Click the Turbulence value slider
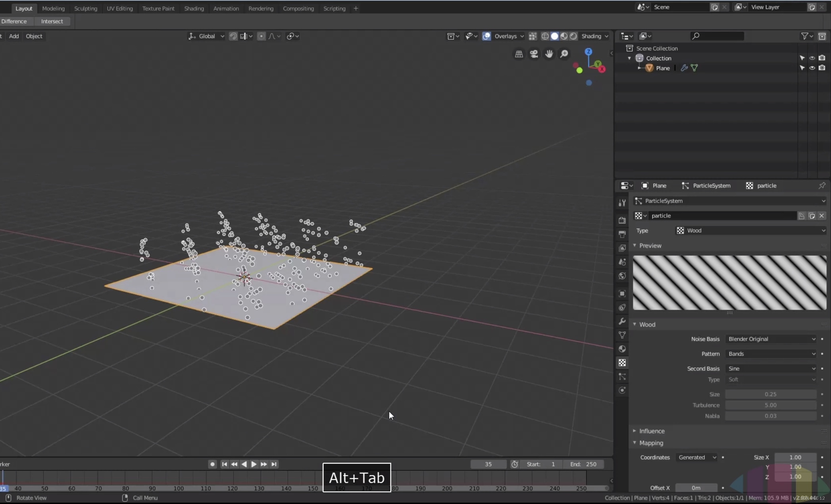Screen dimensions: 831x504 click(x=770, y=405)
